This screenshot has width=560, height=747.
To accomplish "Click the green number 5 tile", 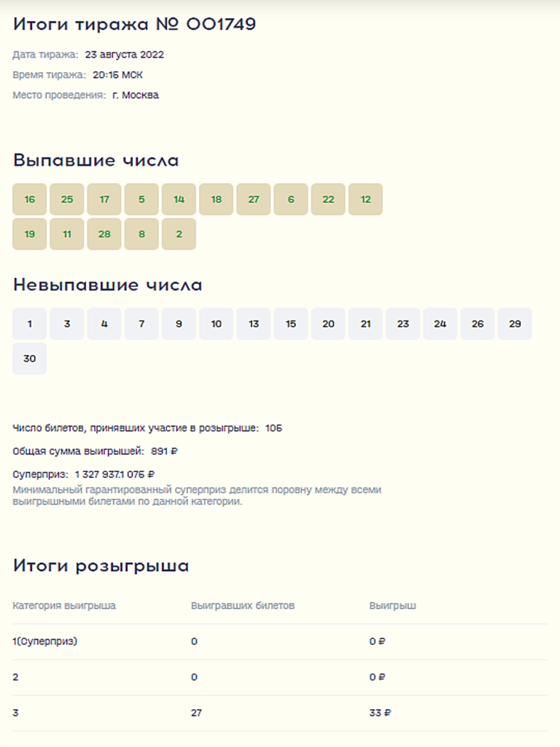I will click(x=141, y=199).
